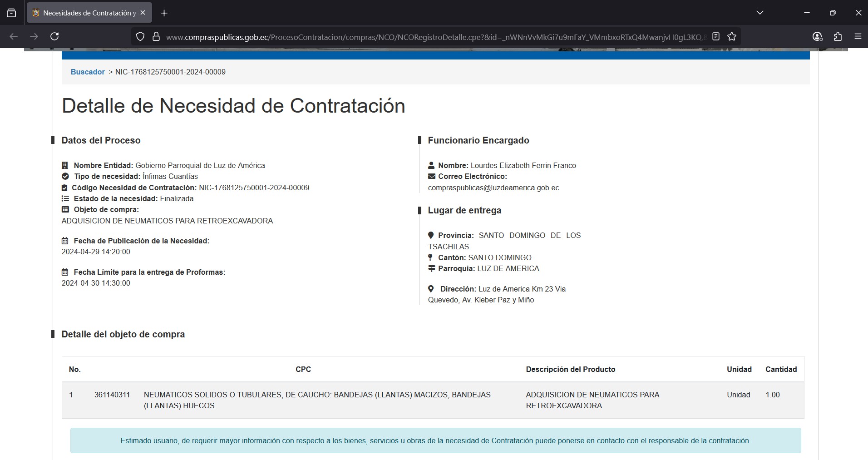Click the Lugar de entrega section heading
Viewport: 868px width, 460px height.
click(464, 210)
